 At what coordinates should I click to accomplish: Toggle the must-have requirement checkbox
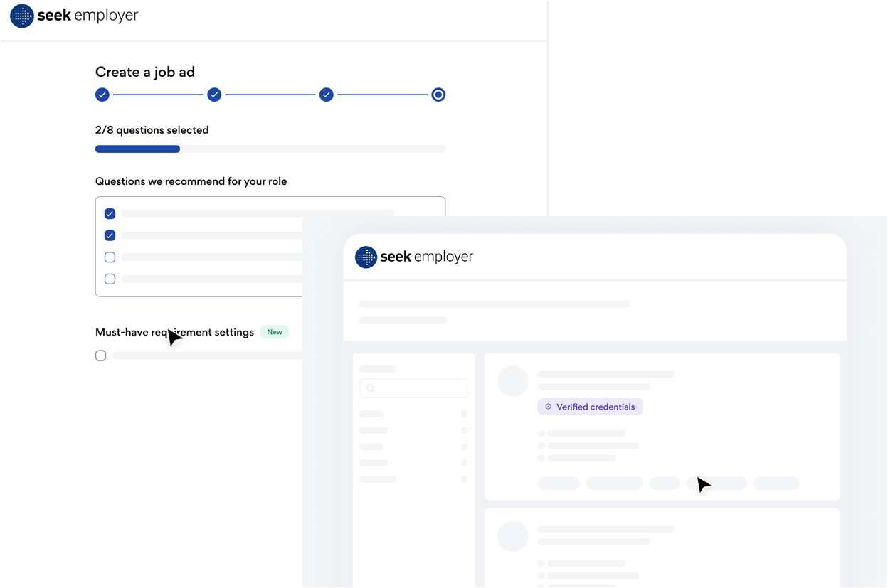pyautogui.click(x=101, y=356)
